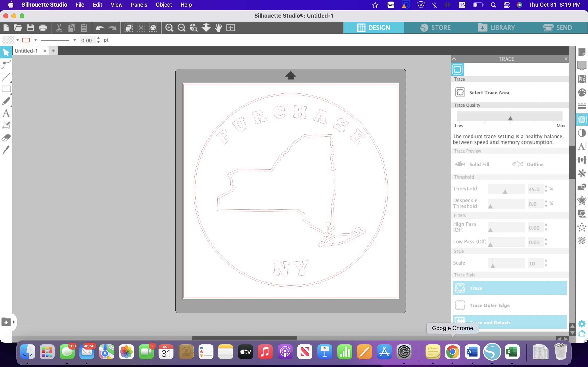Click the Trace button
This screenshot has width=588, height=367.
[x=510, y=288]
